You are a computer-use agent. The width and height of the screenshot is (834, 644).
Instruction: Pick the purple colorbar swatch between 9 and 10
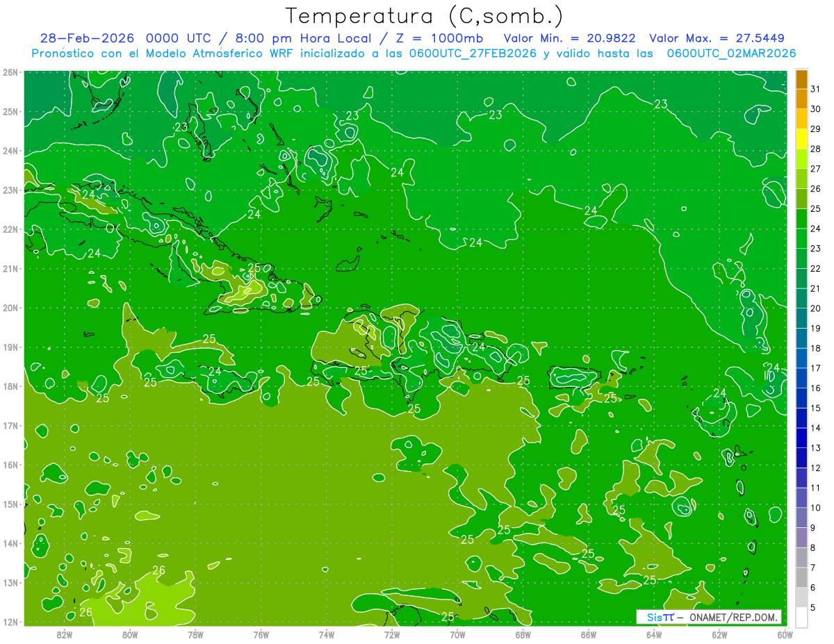coord(801,518)
